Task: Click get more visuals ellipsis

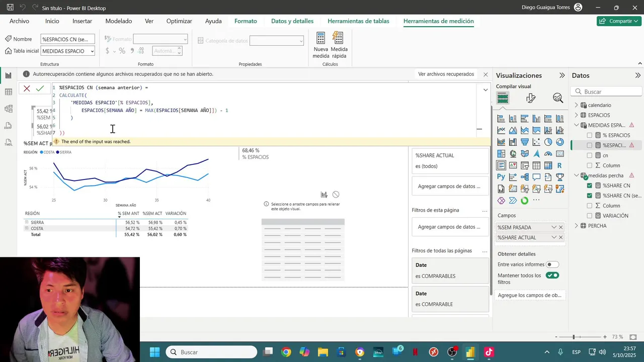Action: coord(536,200)
